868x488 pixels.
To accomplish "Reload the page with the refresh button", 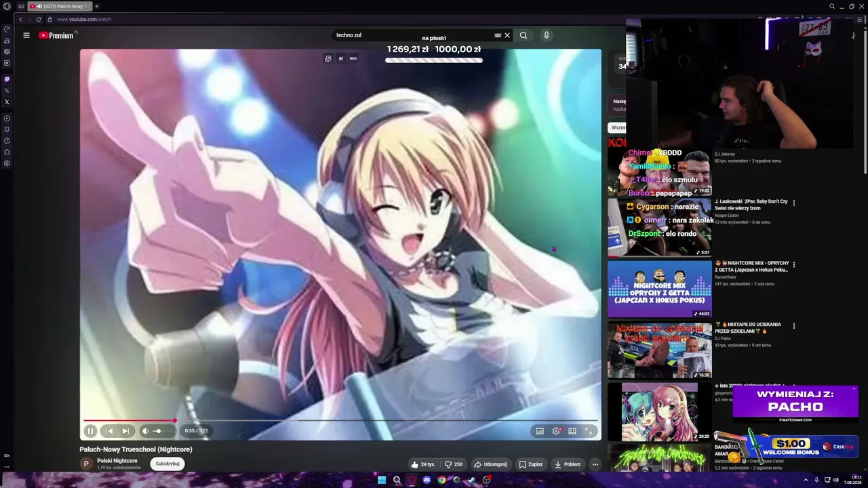I will click(39, 19).
